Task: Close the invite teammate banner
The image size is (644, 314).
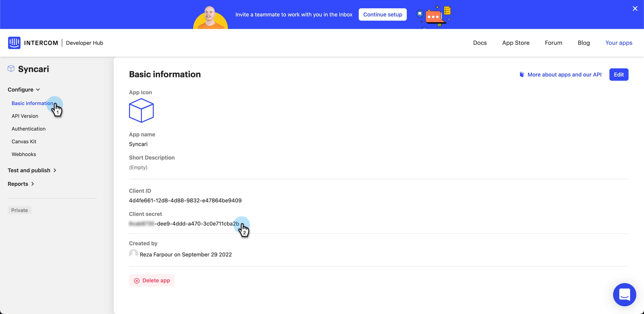Action: pyautogui.click(x=635, y=8)
